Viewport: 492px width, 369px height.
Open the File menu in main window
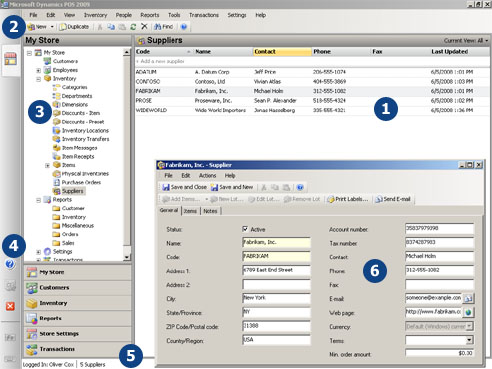(x=33, y=15)
